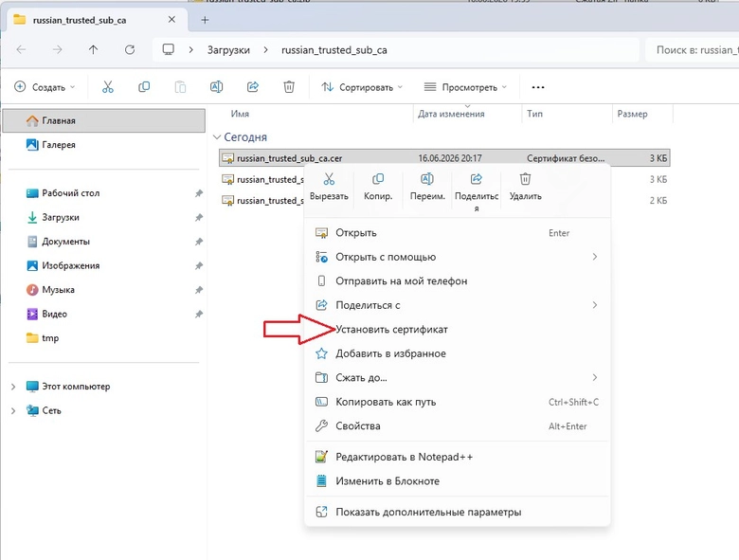
Task: Unpin Рабочий стол from quick access
Action: [199, 193]
